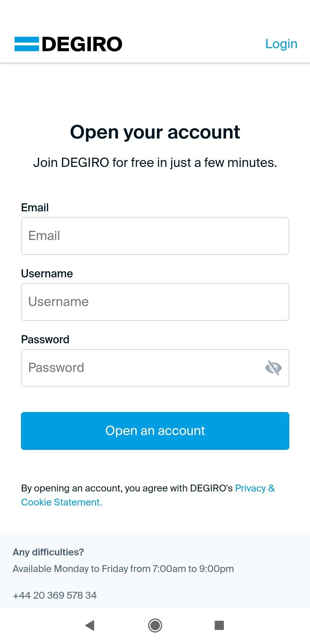Focus the Email input field

point(155,236)
